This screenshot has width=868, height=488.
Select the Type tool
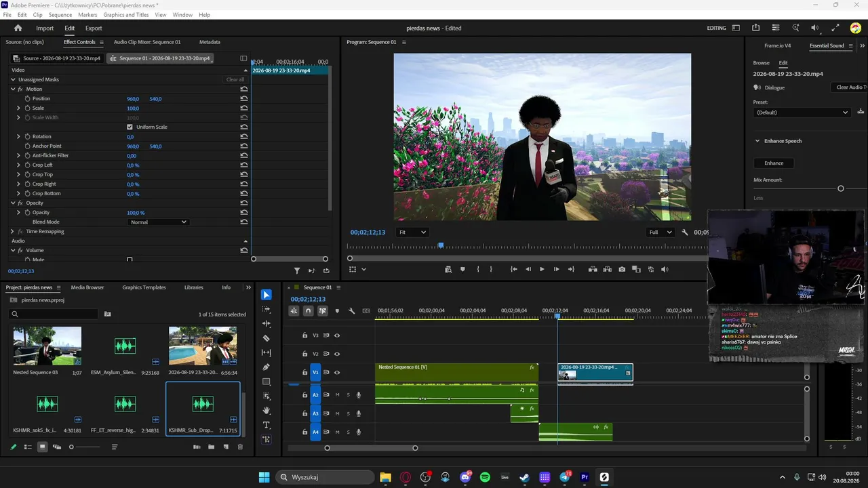[267, 425]
